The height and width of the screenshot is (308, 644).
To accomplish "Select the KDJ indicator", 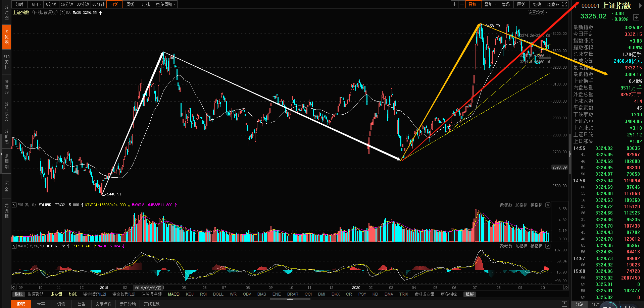I will [x=190, y=294].
